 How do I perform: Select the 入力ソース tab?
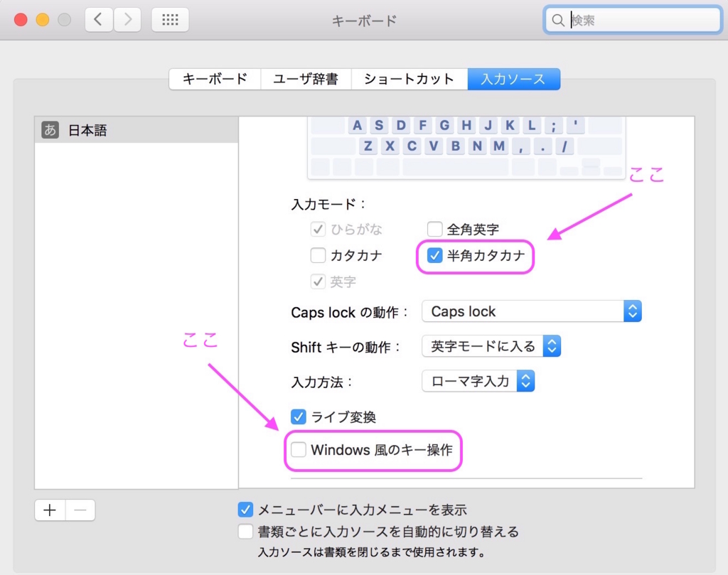[x=513, y=79]
